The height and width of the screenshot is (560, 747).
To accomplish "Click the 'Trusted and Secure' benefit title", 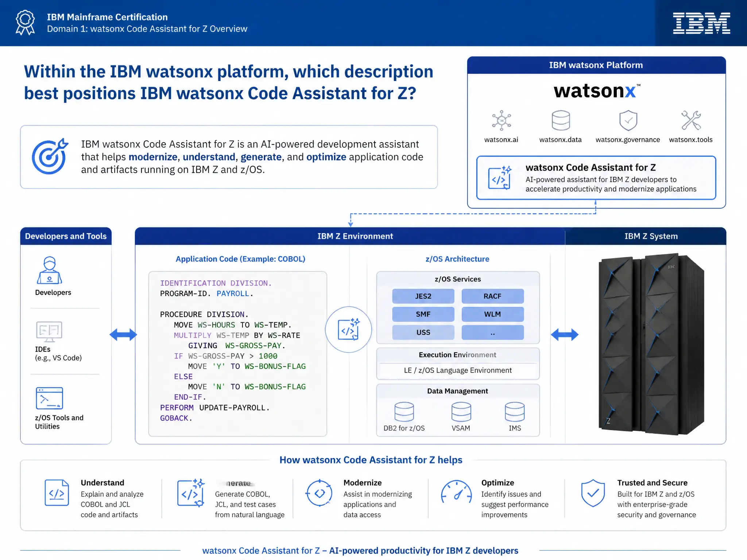I will [652, 483].
